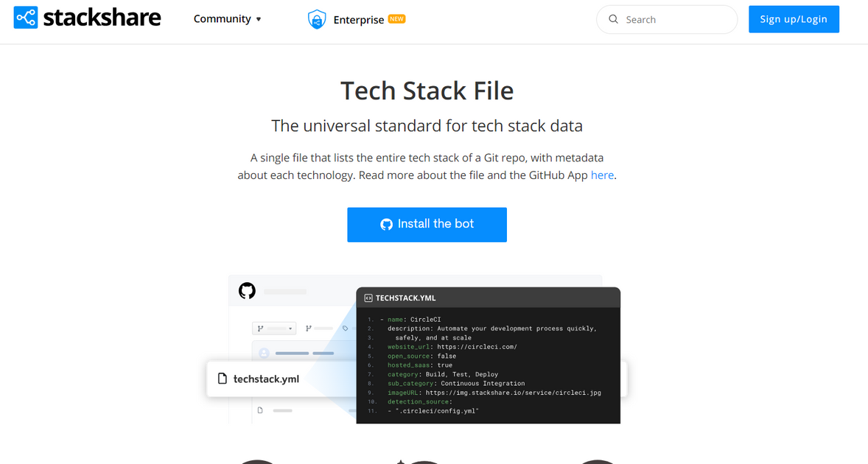Expand the branch selector dropdown in the mockup
Image resolution: width=868 pixels, height=464 pixels.
tap(290, 328)
